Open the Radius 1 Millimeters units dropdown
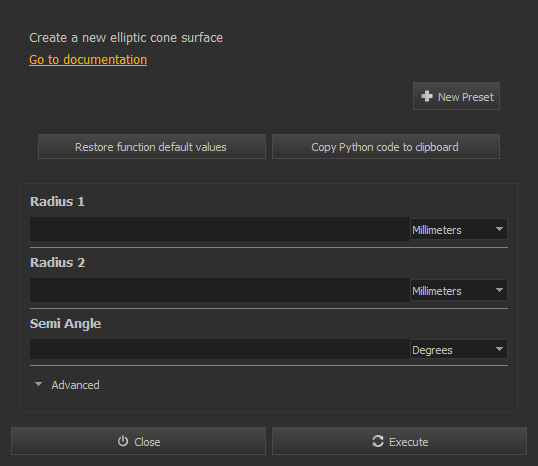This screenshot has height=466, width=538. (459, 229)
